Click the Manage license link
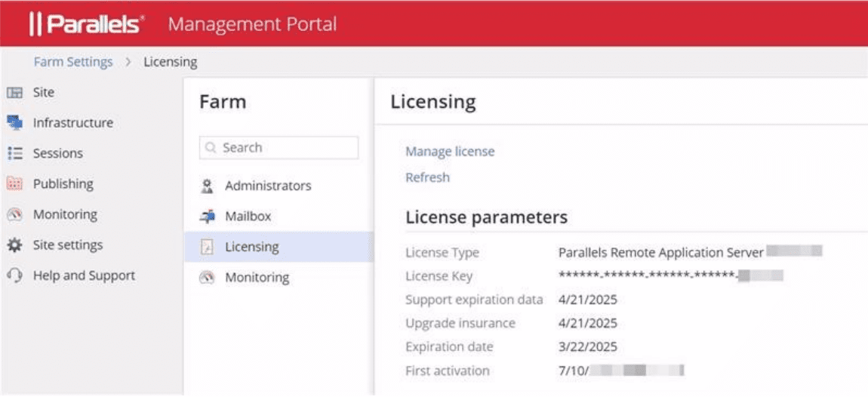Screen dimensions: 868x397 tap(450, 152)
